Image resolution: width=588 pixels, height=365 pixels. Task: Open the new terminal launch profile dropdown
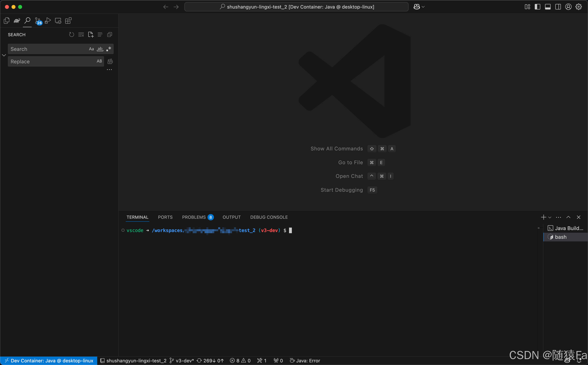(x=550, y=217)
